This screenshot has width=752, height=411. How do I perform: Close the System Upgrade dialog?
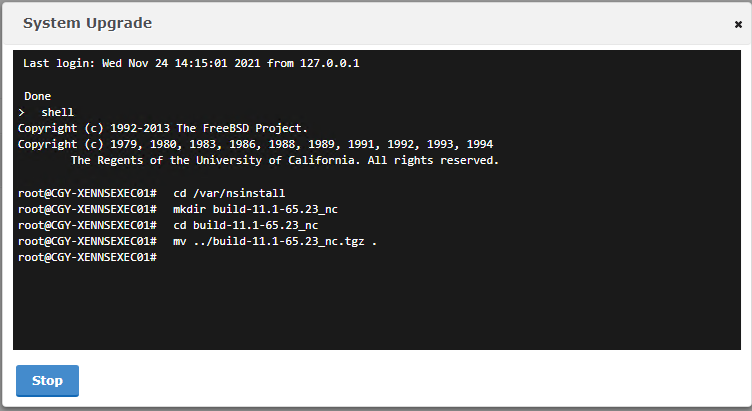point(738,24)
